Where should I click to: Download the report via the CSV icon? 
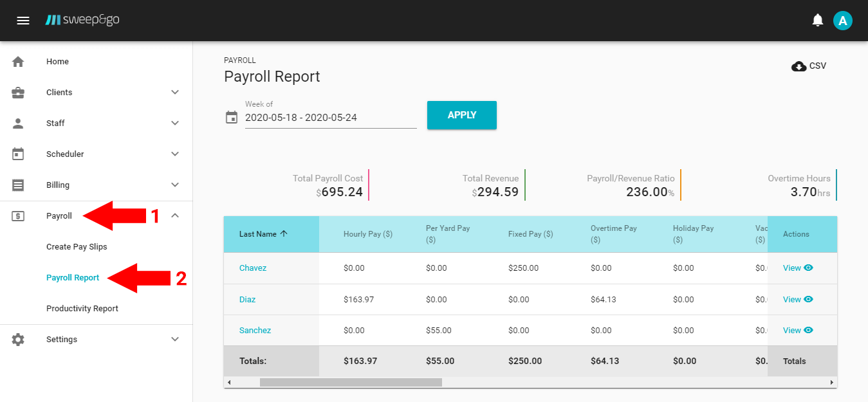pos(799,66)
